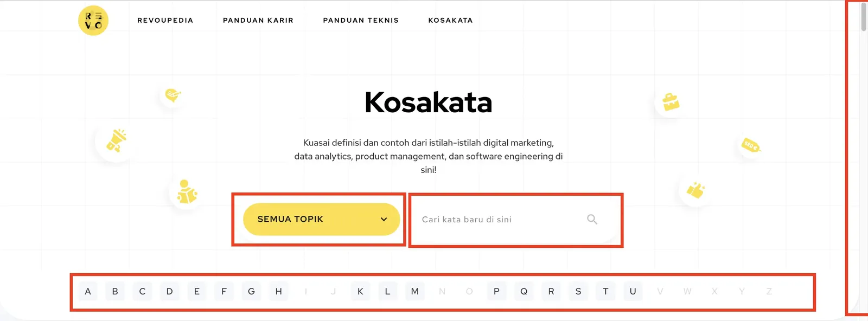Click the yellow RevoU logo
The image size is (868, 321).
[93, 20]
